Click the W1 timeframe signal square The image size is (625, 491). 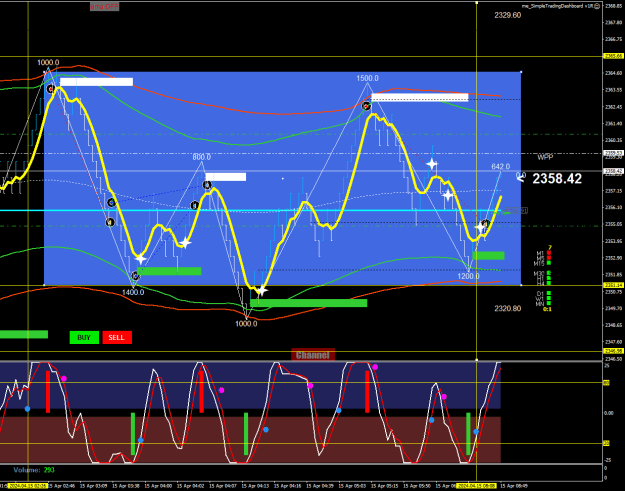(x=549, y=298)
